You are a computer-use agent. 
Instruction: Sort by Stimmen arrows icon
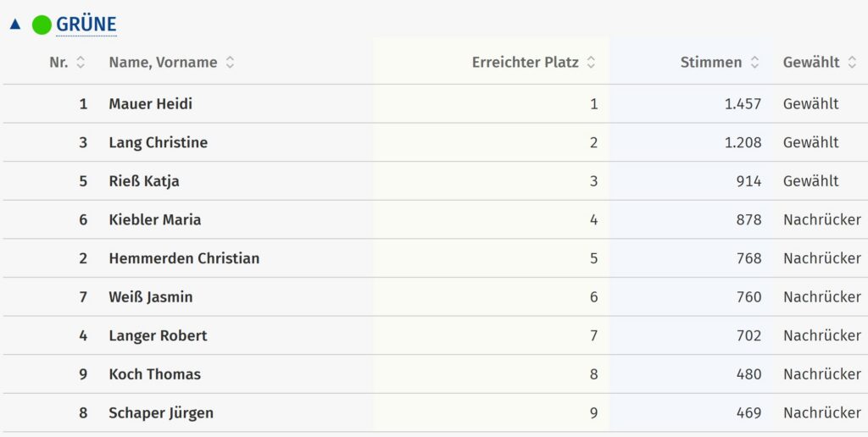(x=754, y=63)
